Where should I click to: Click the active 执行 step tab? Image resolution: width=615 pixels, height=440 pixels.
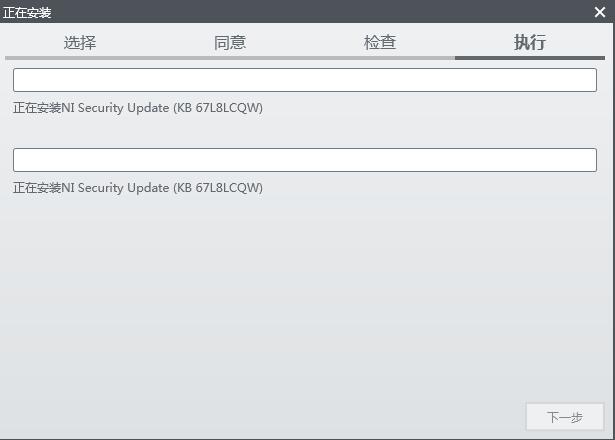click(x=530, y=42)
